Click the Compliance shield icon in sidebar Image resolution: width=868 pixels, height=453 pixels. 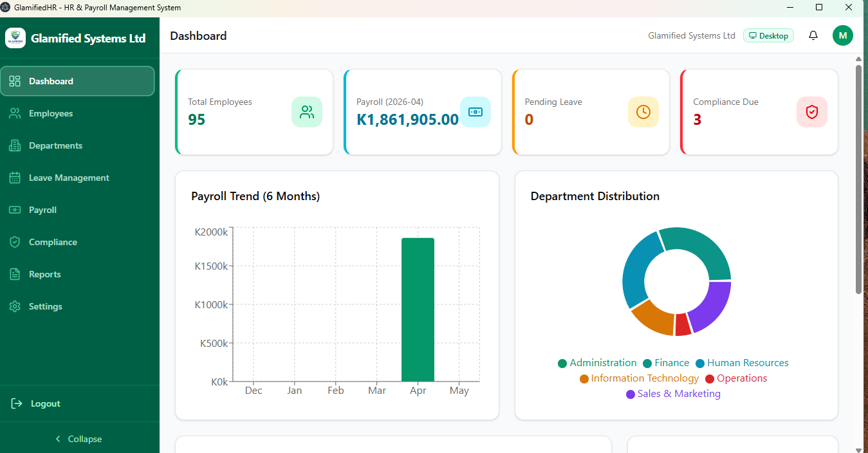pos(15,242)
